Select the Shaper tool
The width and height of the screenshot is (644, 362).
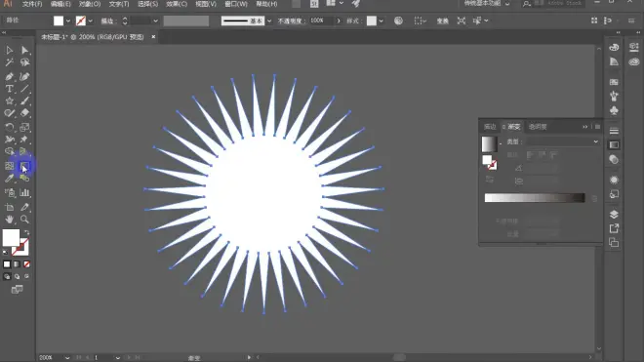coord(9,113)
